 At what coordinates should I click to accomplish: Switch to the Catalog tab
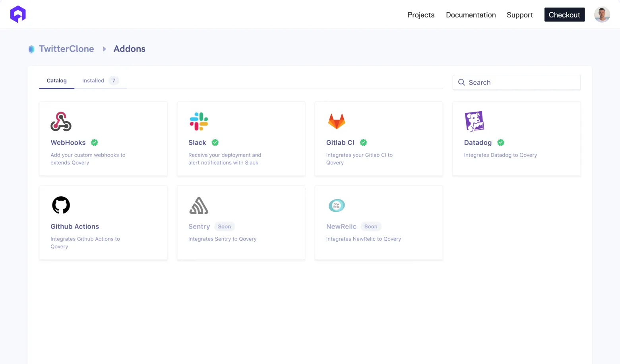pos(57,81)
